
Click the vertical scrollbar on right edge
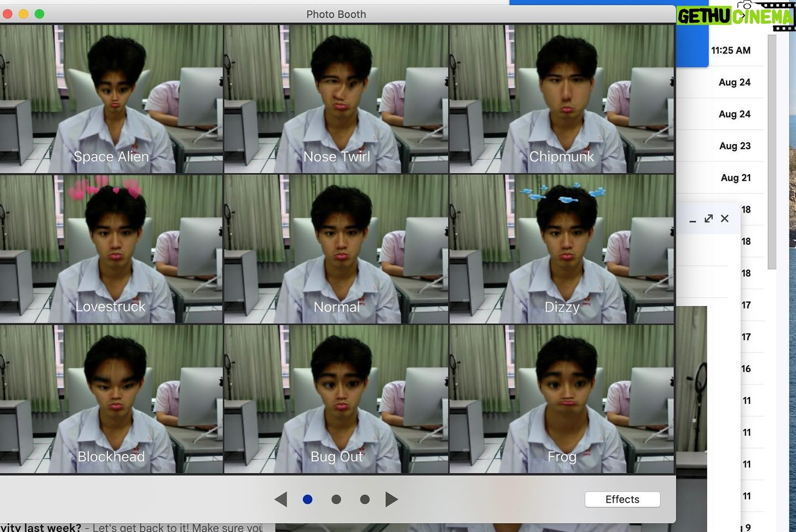(x=772, y=152)
